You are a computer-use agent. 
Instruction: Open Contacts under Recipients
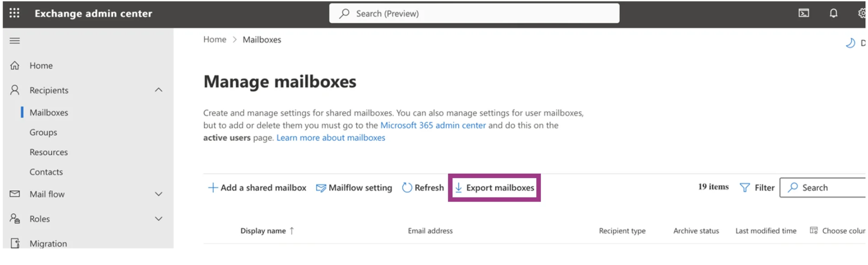coord(46,172)
